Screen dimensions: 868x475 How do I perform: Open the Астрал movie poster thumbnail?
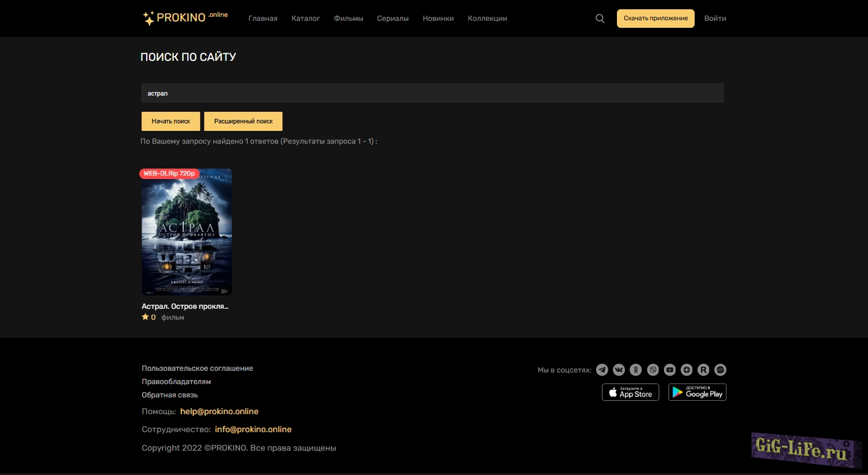click(x=187, y=232)
